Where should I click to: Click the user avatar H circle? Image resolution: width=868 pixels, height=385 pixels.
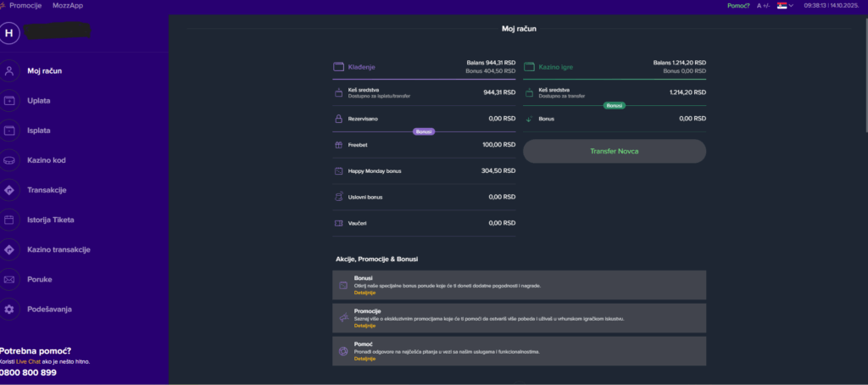click(x=10, y=33)
